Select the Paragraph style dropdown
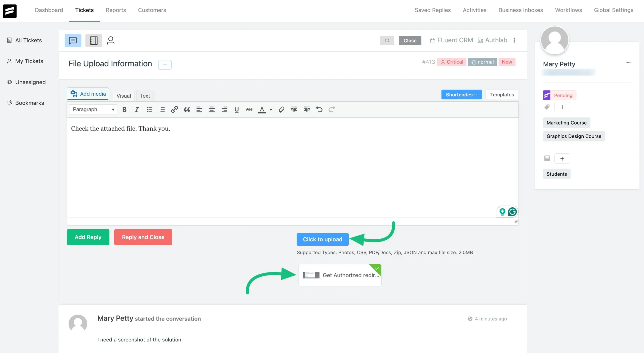This screenshot has width=644, height=353. pyautogui.click(x=93, y=109)
